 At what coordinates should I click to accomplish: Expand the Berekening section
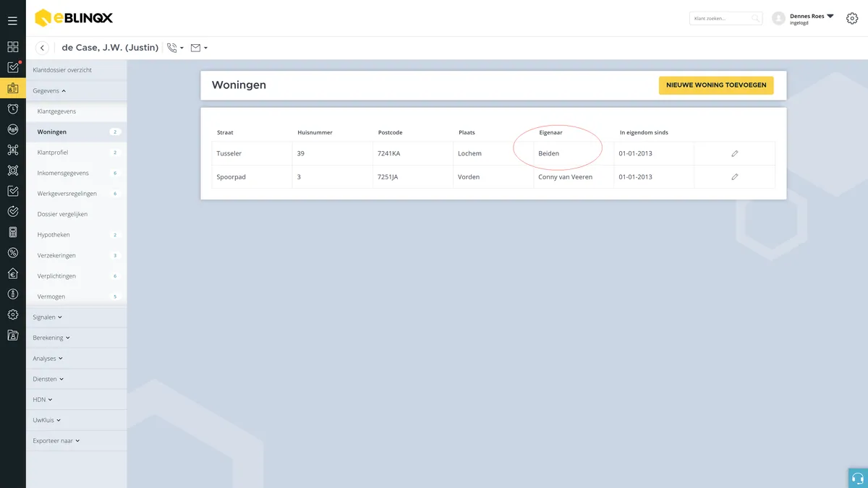51,338
